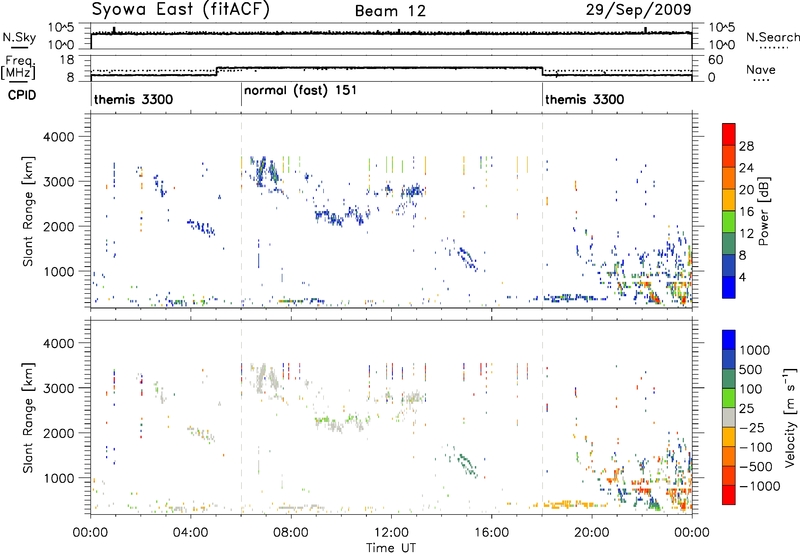Image resolution: width=800 pixels, height=554 pixels.
Task: Click the left '10^5' tick of noise panel
Action: (61, 28)
